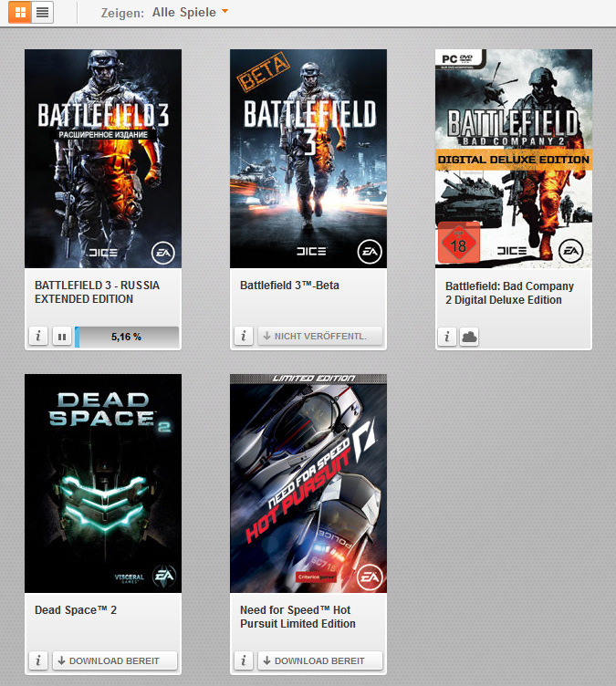Click cloud icon for Bad Company 2

point(469,337)
